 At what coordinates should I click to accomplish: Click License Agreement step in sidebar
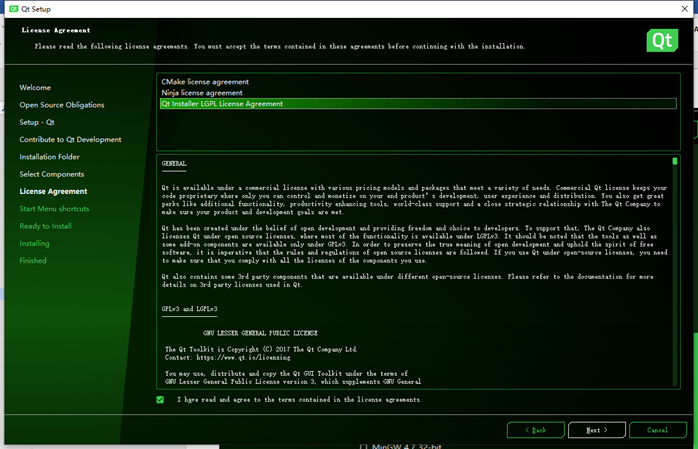[53, 191]
